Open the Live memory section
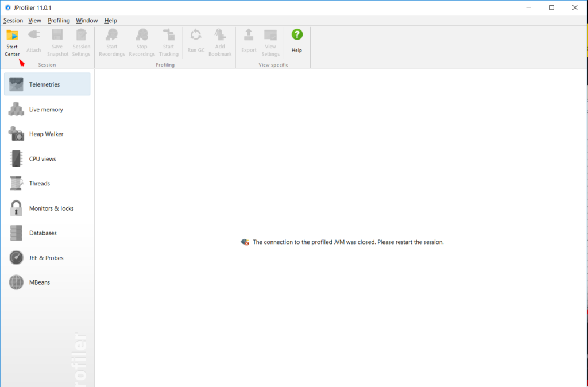The height and width of the screenshot is (387, 588). [x=47, y=109]
